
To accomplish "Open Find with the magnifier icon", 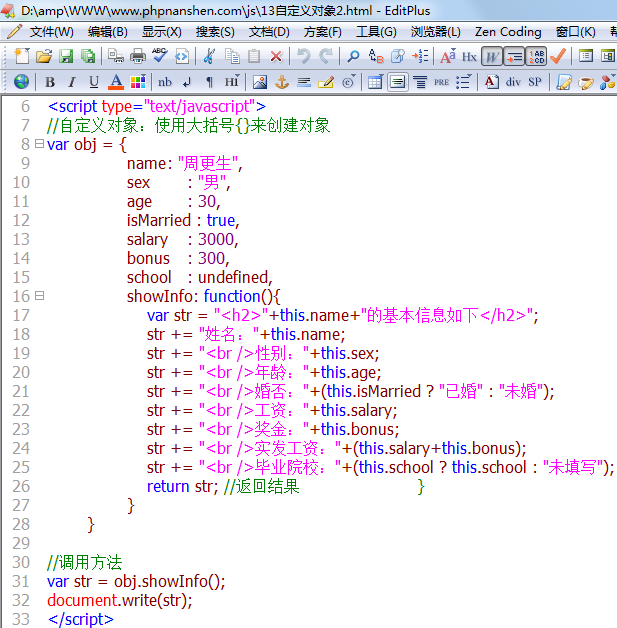I will [353, 56].
